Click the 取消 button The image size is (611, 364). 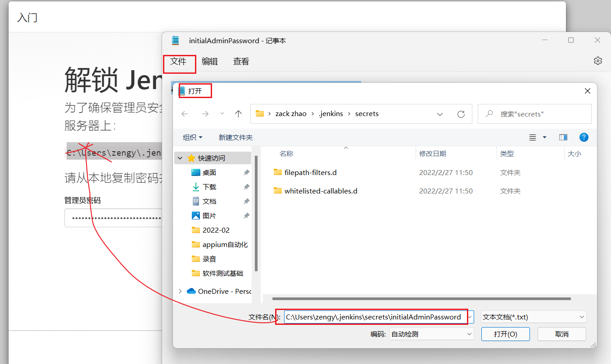562,334
